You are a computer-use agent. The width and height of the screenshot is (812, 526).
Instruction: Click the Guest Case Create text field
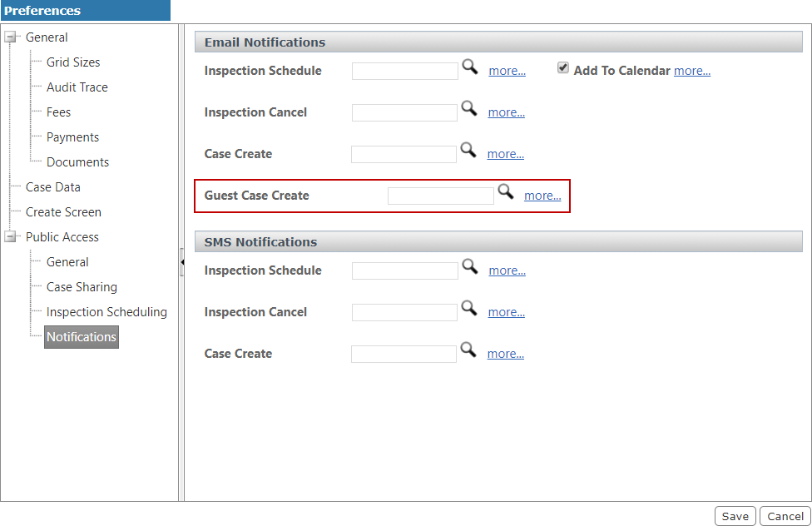click(x=440, y=196)
